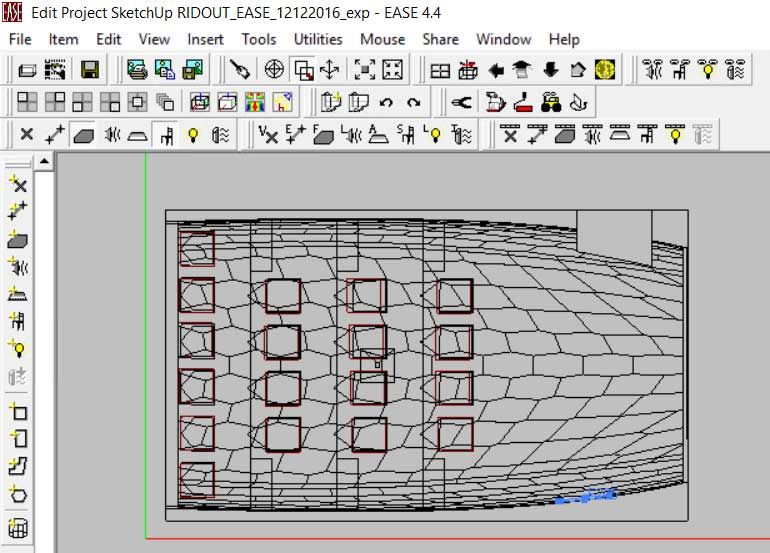Click the print picture icon
The height and width of the screenshot is (553, 770).
(138, 70)
